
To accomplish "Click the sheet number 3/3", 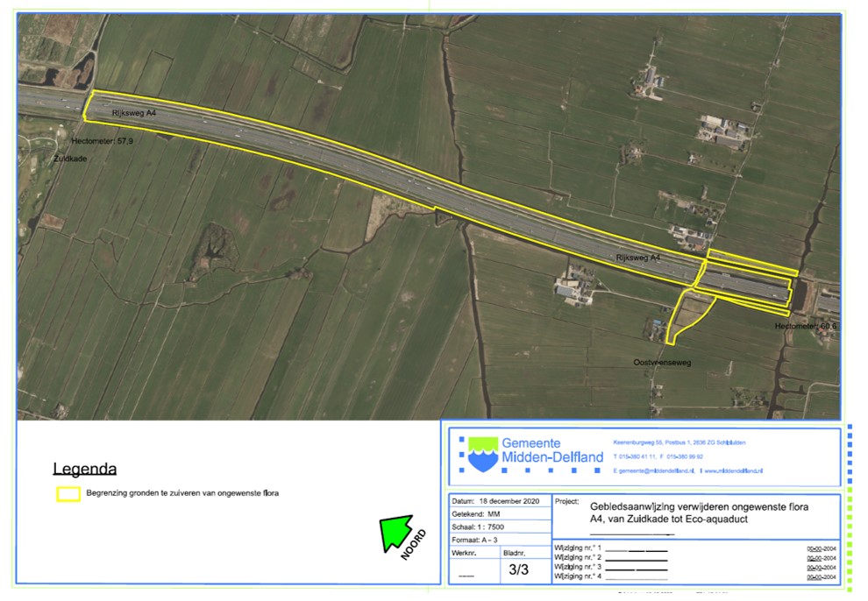I will pyautogui.click(x=519, y=569).
